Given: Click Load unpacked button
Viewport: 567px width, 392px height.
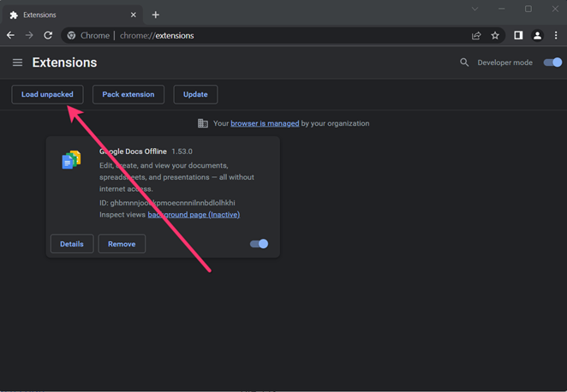Looking at the screenshot, I should click(47, 94).
